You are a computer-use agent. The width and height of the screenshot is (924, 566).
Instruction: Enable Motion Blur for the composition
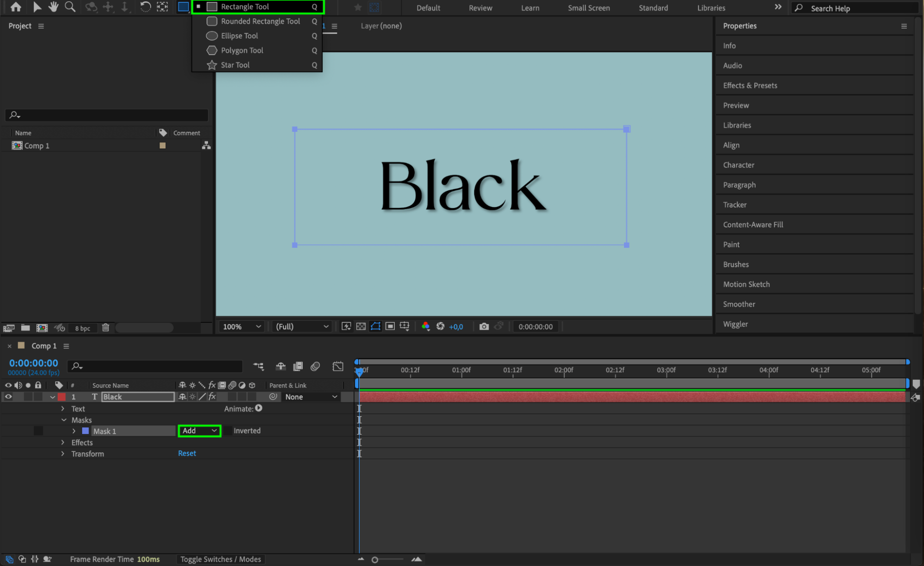point(315,366)
